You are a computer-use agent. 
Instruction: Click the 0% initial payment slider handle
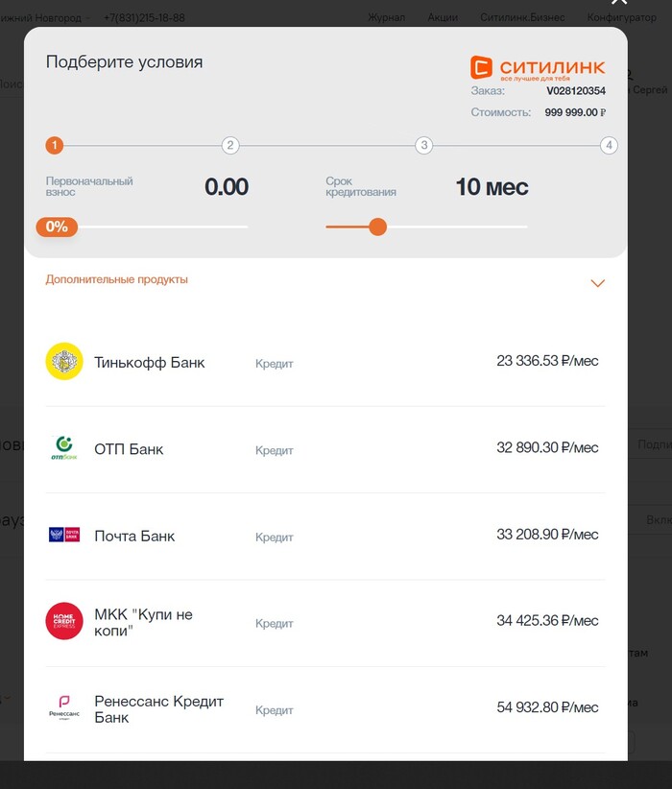58,227
